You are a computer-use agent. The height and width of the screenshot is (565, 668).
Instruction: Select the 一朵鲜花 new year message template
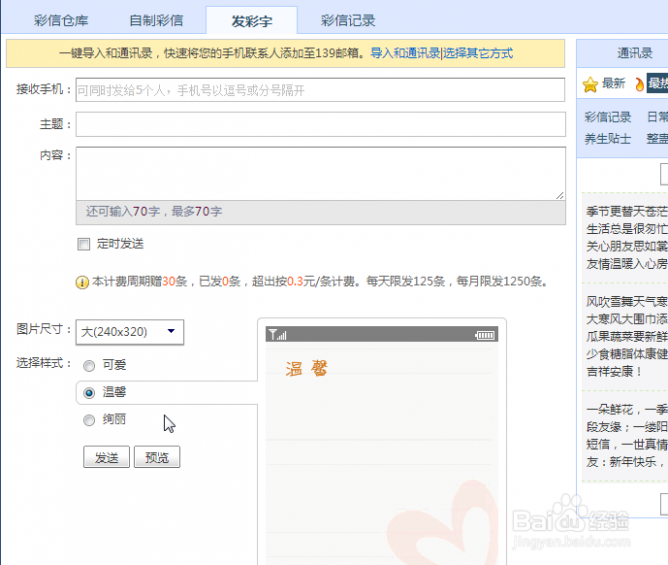[x=625, y=435]
